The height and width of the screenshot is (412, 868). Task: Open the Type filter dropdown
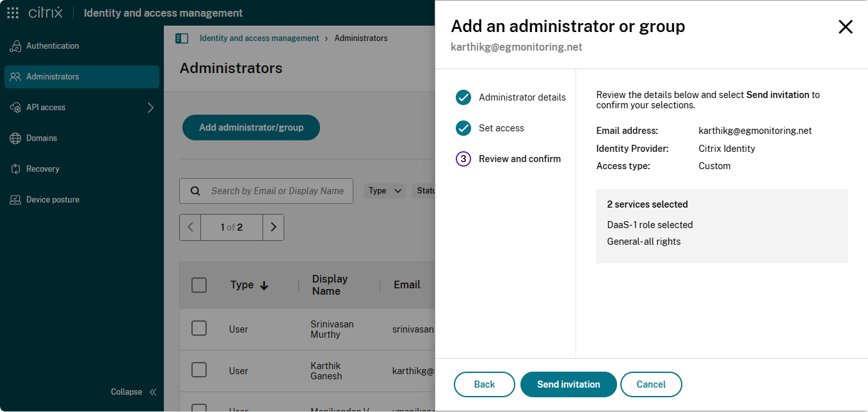coord(385,191)
